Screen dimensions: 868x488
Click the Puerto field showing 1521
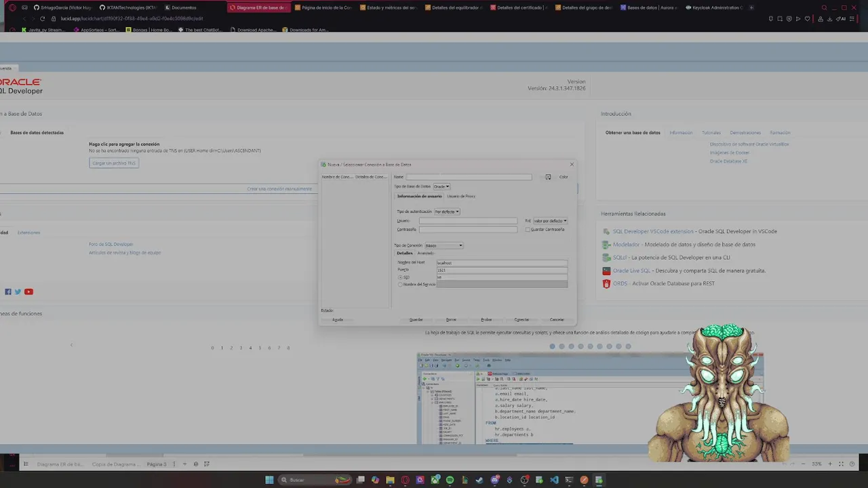coord(502,270)
